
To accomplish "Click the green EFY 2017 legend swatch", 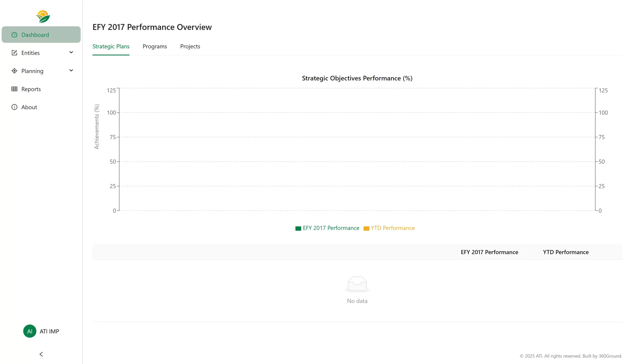I will point(298,229).
